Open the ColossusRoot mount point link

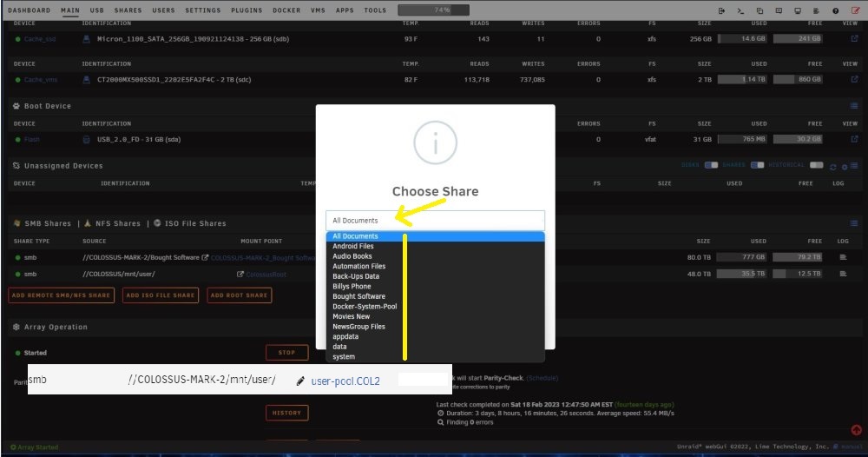pyautogui.click(x=266, y=275)
